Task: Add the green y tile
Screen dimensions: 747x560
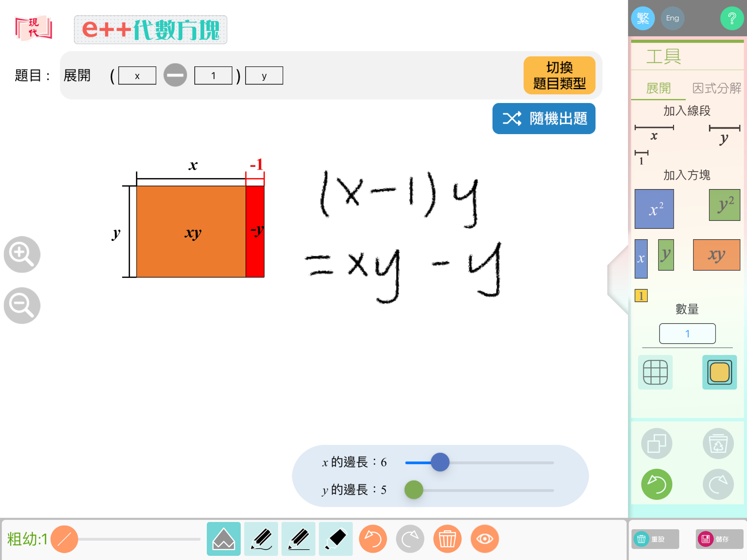Action: pos(666,255)
